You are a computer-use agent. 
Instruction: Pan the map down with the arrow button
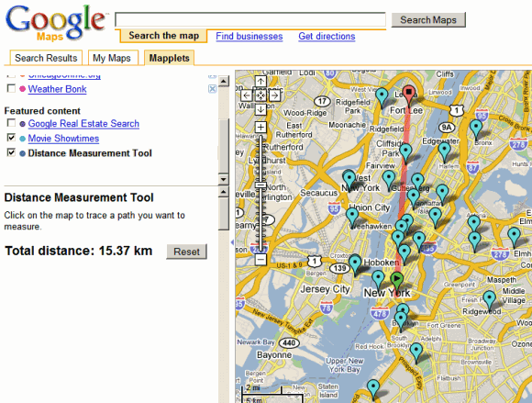(260, 109)
